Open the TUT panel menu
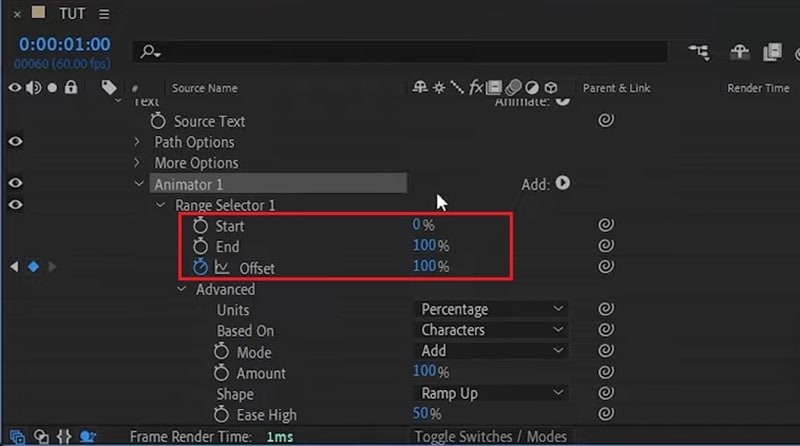The image size is (800, 446). [x=104, y=14]
